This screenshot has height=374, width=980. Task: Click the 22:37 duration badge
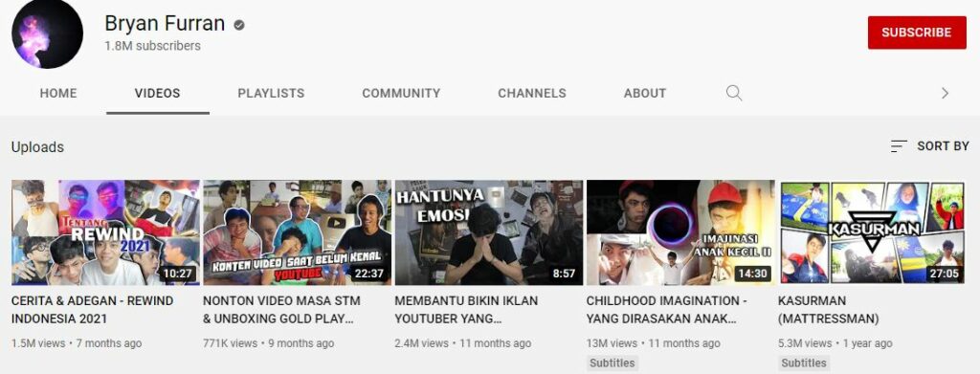[x=370, y=274]
